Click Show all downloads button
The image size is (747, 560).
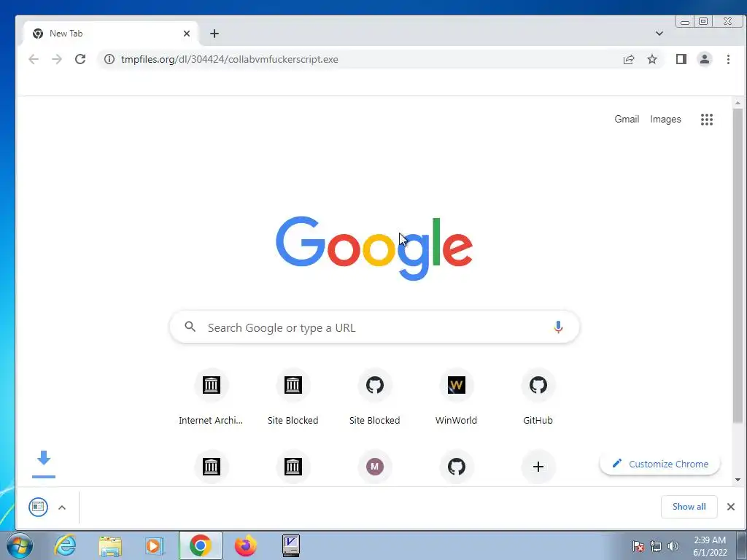(689, 507)
